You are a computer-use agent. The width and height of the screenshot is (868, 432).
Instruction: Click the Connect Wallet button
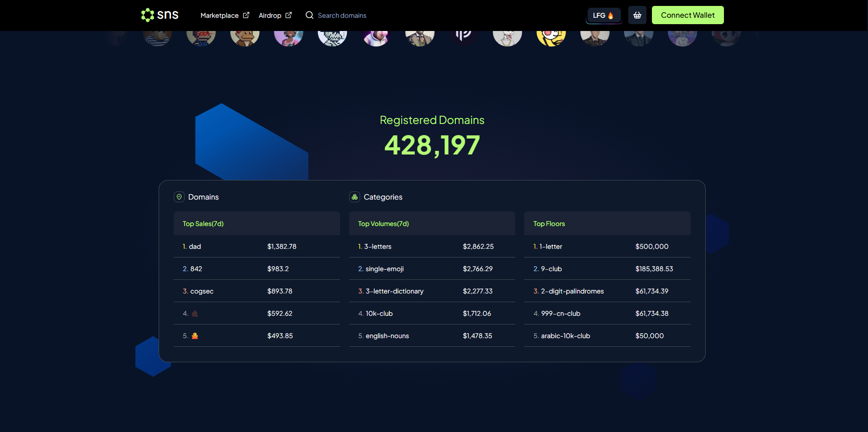pyautogui.click(x=687, y=15)
